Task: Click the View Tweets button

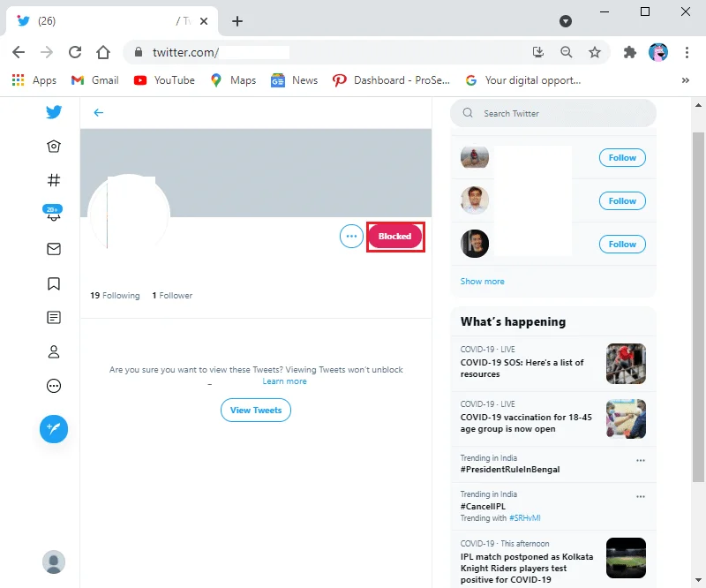Action: tap(256, 410)
